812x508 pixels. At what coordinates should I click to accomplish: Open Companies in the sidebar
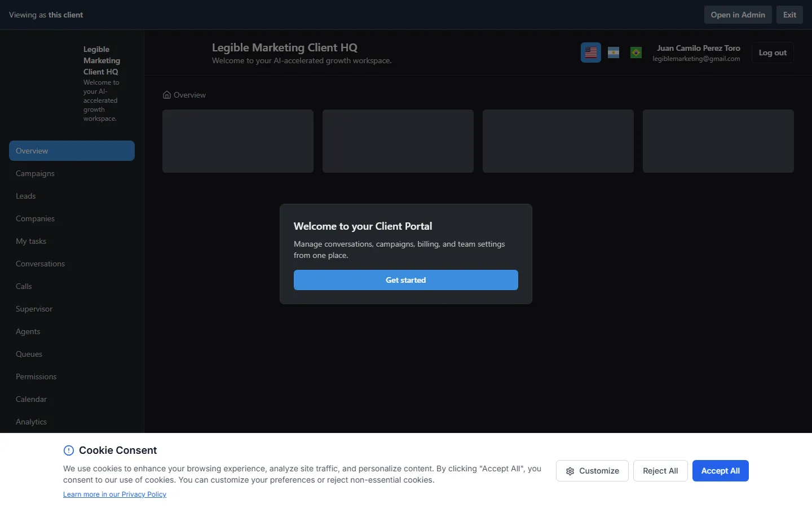pos(72,218)
